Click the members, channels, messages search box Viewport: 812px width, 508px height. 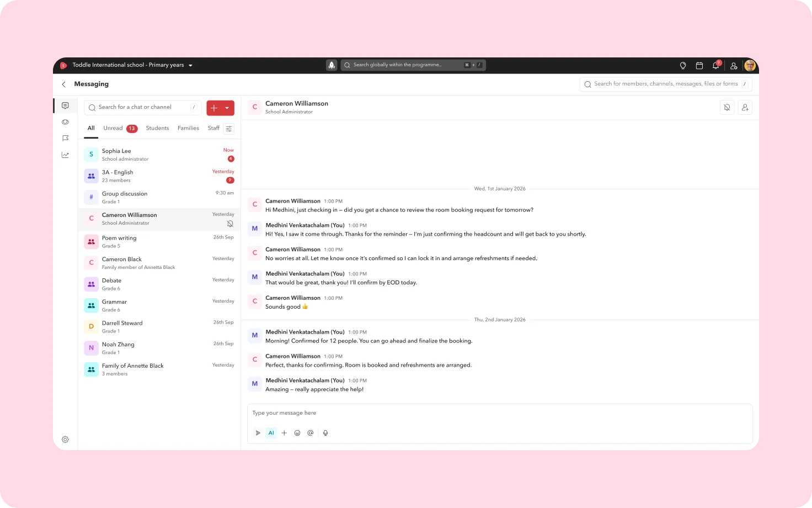pos(665,84)
